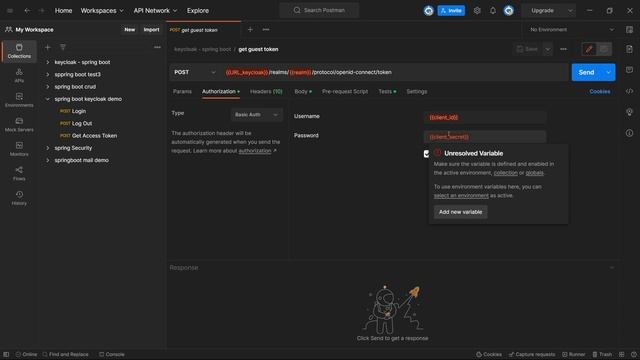Open tab options three-dot menu

click(266, 29)
